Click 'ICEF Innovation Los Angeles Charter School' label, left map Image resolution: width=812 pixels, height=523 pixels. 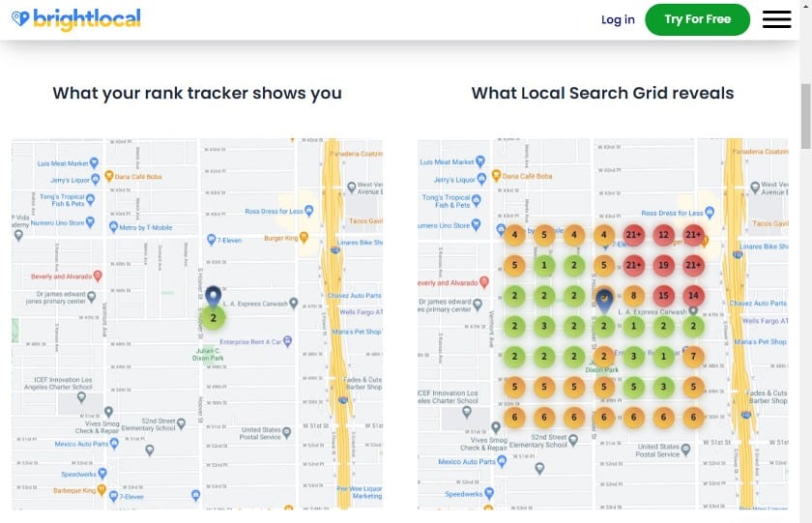click(59, 383)
